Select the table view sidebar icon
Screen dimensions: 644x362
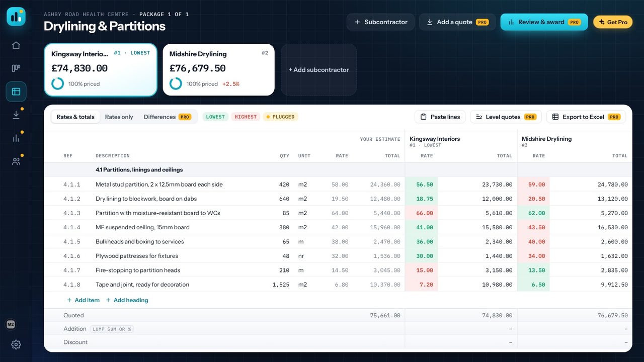16,92
